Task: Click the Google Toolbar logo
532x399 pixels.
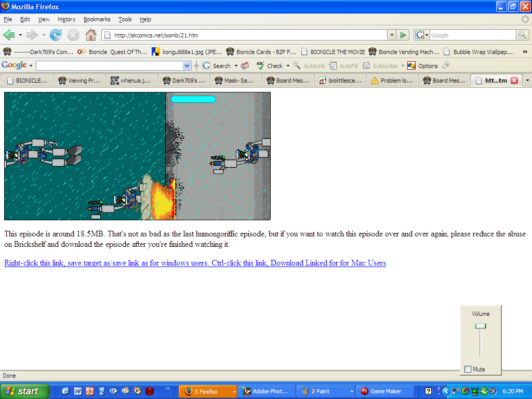Action: [14, 65]
